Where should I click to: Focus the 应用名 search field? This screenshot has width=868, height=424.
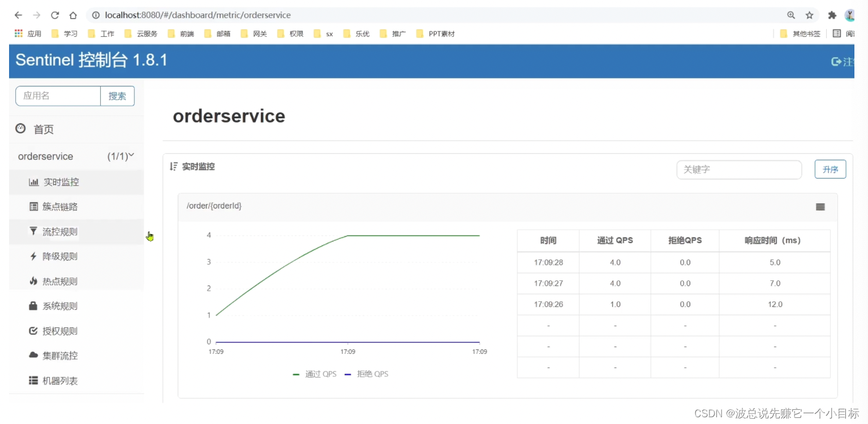pyautogui.click(x=58, y=96)
